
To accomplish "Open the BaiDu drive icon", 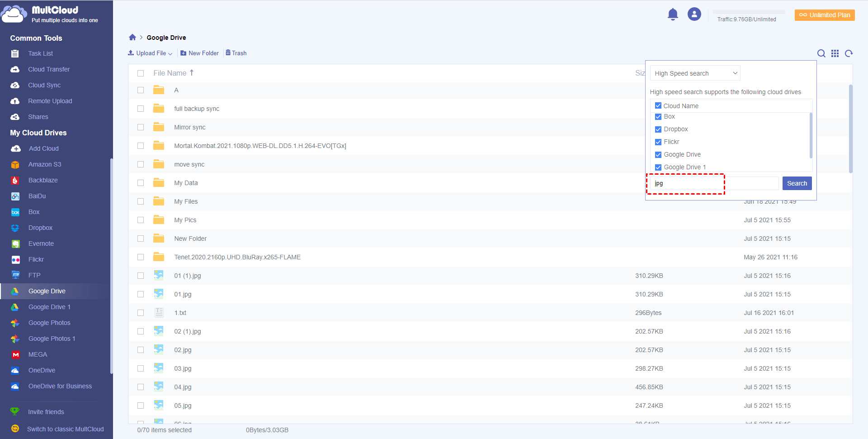I will click(x=15, y=196).
